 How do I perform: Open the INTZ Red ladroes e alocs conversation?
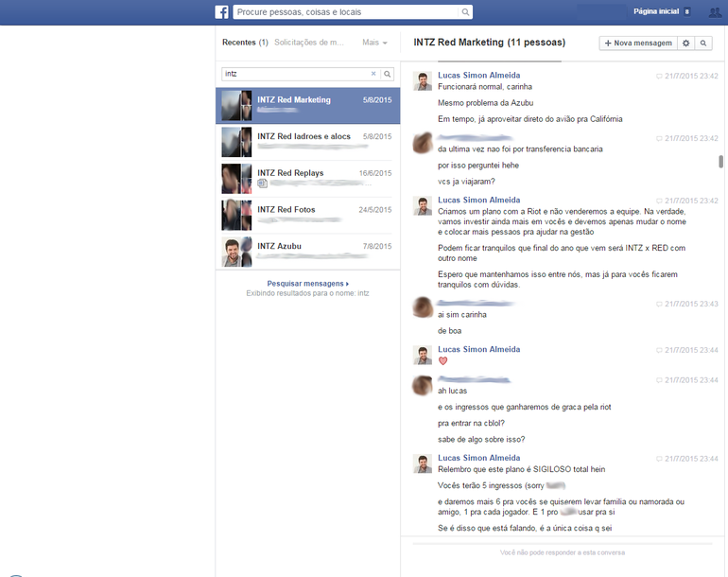pos(308,142)
